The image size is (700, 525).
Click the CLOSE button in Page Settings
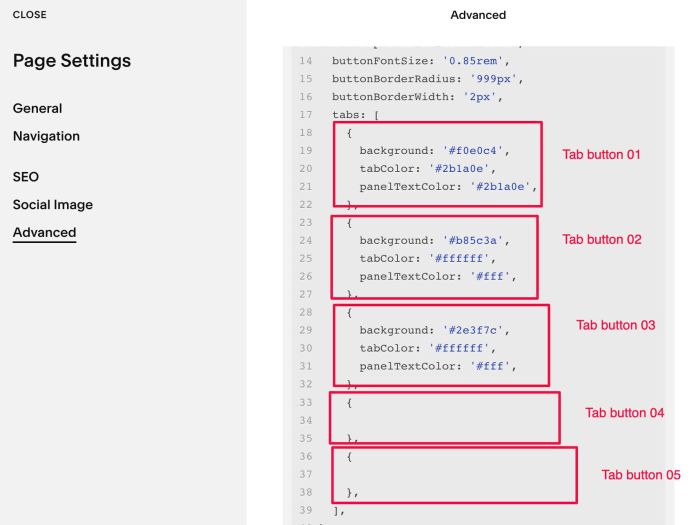(x=29, y=15)
